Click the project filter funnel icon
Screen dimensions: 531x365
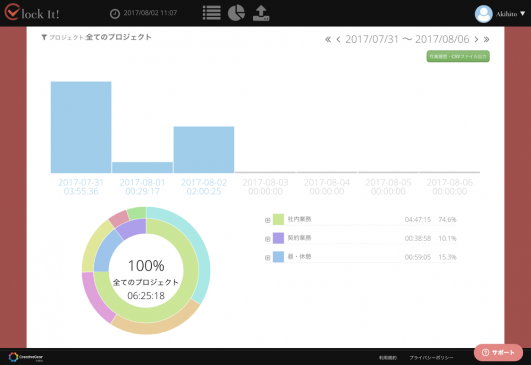coord(44,37)
